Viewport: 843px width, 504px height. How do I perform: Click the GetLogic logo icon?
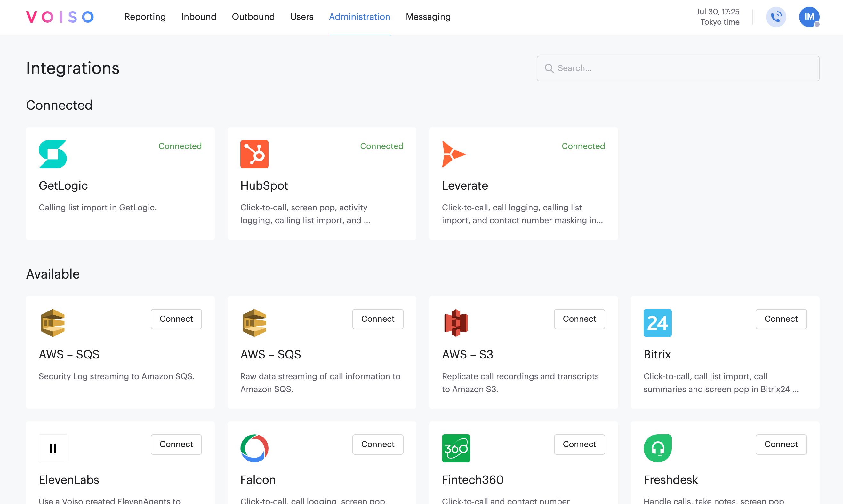(x=53, y=154)
